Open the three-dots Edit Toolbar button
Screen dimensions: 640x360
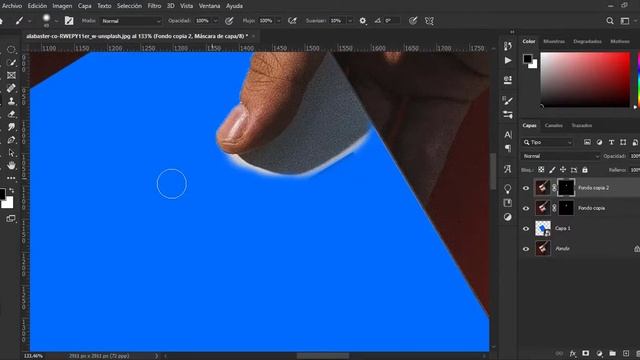click(11, 178)
